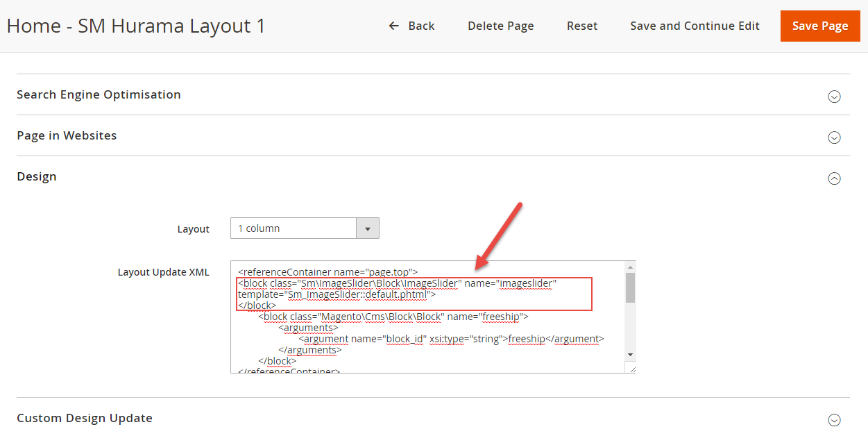Image resolution: width=868 pixels, height=436 pixels.
Task: Expand Custom Design Update using its chevron icon
Action: 834,420
